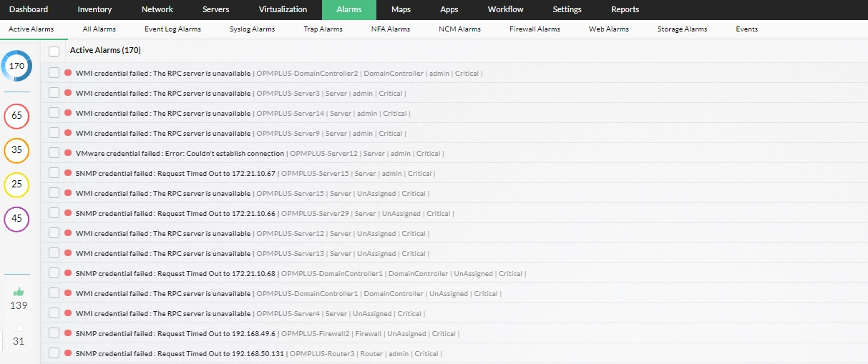Switch to NCM Alarms tab
The width and height of the screenshot is (868, 364).
(x=460, y=29)
